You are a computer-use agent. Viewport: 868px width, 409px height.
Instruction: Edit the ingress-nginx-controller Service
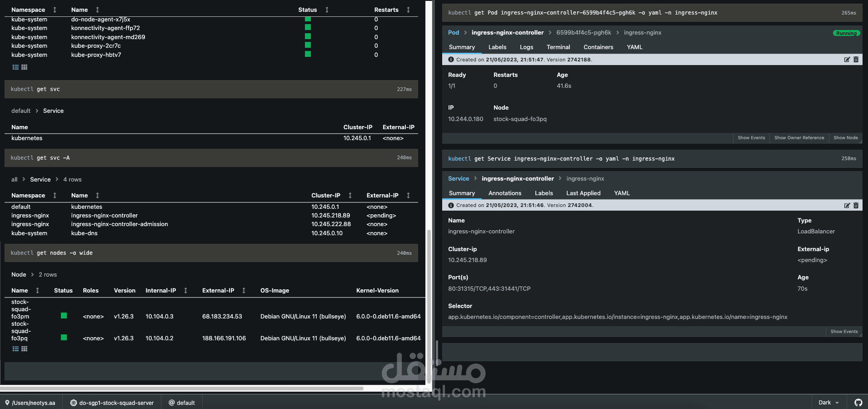pos(847,206)
